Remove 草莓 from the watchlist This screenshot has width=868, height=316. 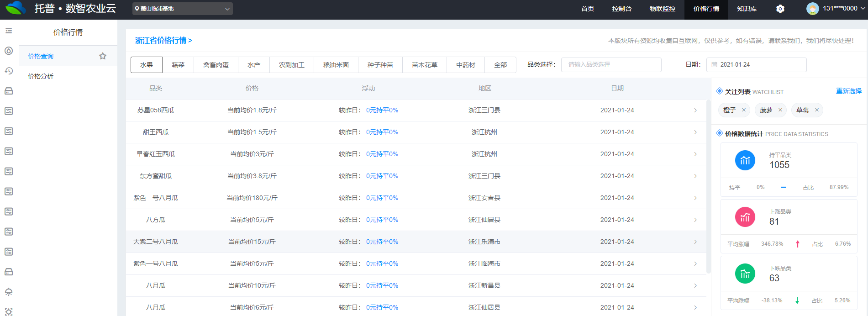click(x=817, y=110)
